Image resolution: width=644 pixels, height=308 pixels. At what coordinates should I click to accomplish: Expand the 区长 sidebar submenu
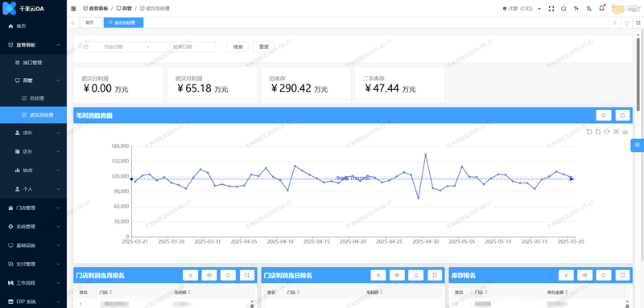33,152
